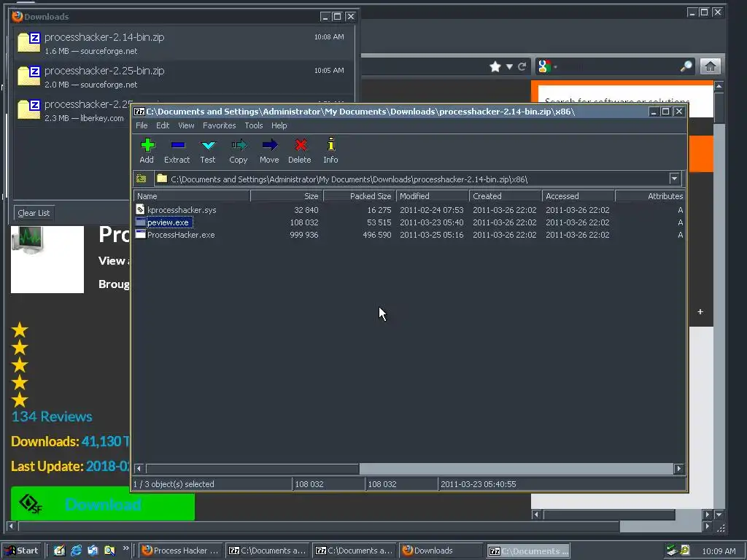Select the ProcessHacker.exe file name

[x=181, y=234]
